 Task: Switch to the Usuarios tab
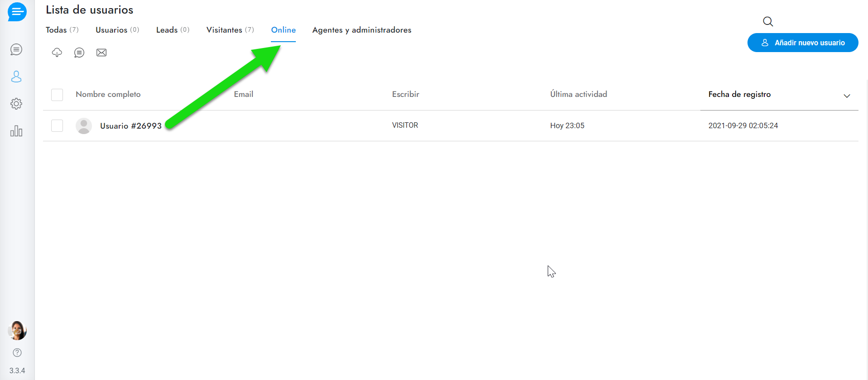(117, 30)
